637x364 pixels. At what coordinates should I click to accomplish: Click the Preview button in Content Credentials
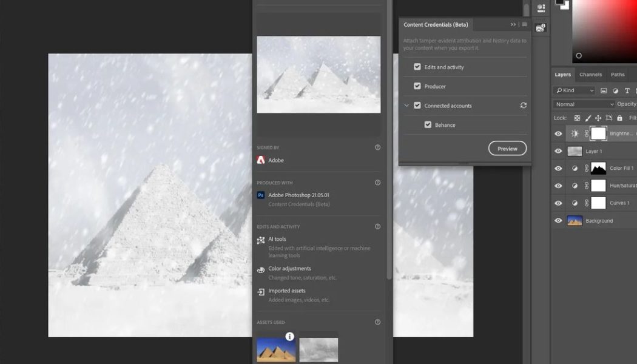coord(507,148)
